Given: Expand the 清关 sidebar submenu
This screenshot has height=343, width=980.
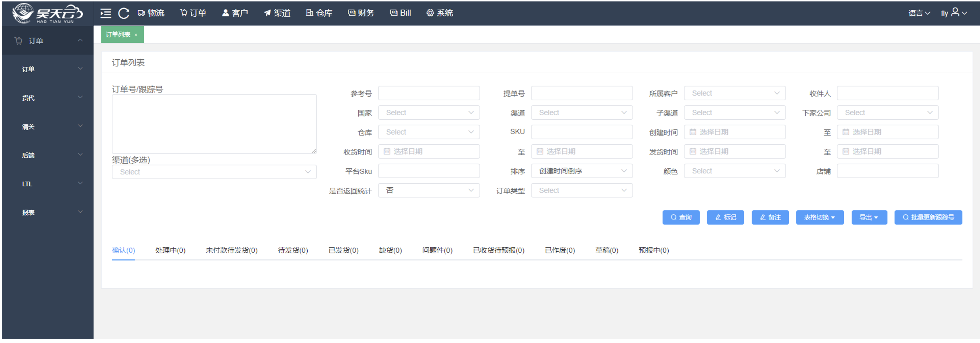Looking at the screenshot, I should pyautogui.click(x=48, y=126).
